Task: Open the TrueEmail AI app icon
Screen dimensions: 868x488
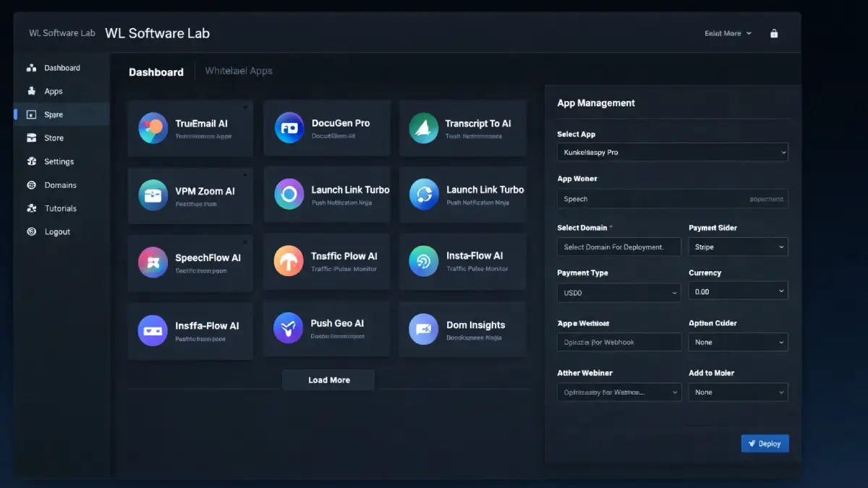Action: (153, 128)
